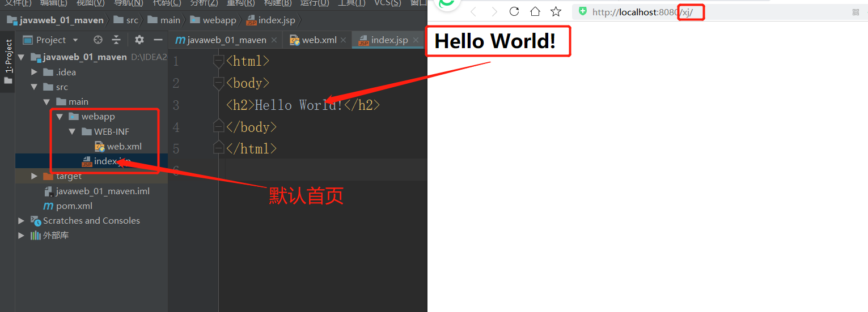This screenshot has height=312, width=868.
Task: Click the QR code icon in address bar
Action: [x=856, y=12]
